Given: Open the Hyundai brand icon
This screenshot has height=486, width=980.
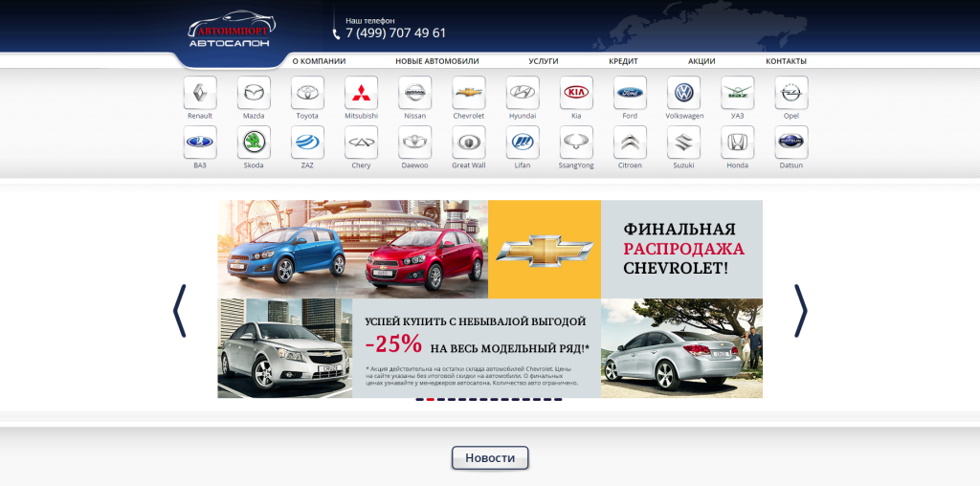Looking at the screenshot, I should click(x=523, y=93).
